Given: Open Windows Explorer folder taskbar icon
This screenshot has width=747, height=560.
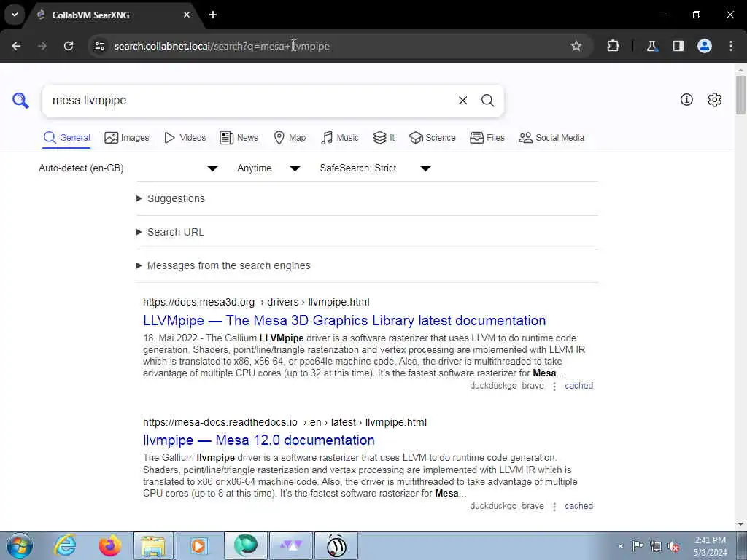Looking at the screenshot, I should pos(152,545).
